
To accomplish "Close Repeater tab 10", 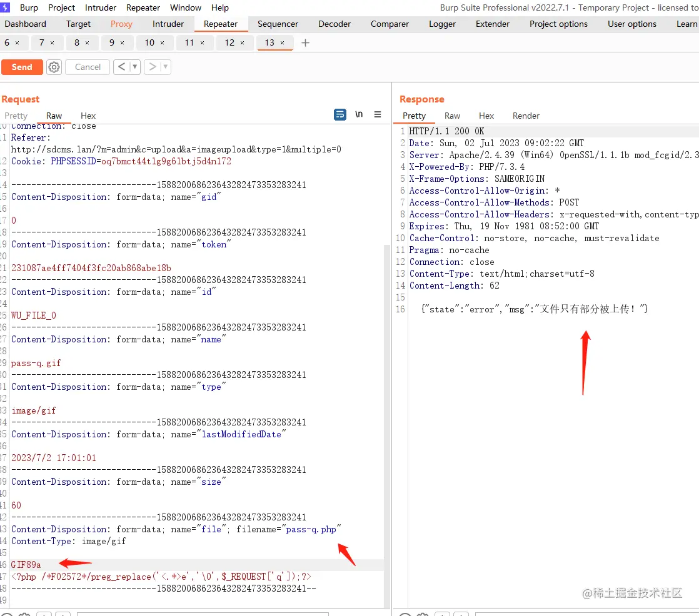I will pos(163,42).
